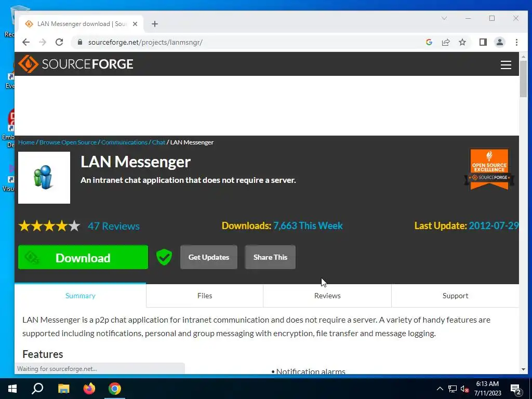Image resolution: width=532 pixels, height=399 pixels.
Task: Click the muted volume tray icon
Action: click(x=465, y=389)
